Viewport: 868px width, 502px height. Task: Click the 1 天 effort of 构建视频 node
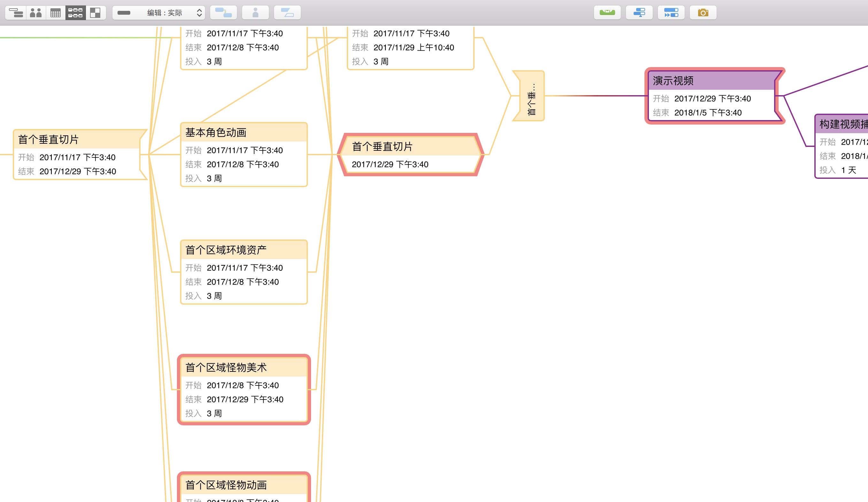point(849,170)
